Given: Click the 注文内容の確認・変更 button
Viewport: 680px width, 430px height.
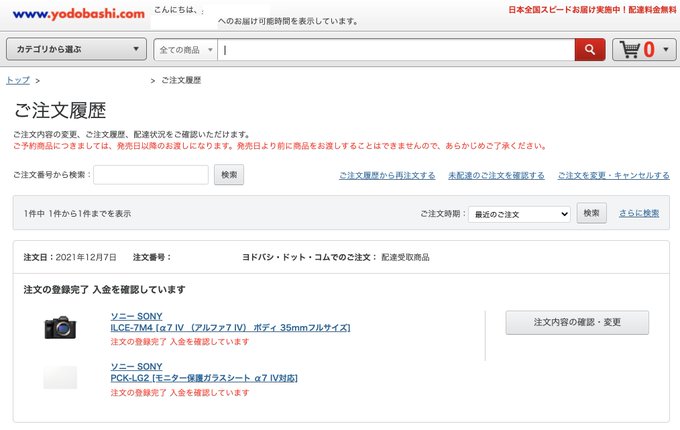Looking at the screenshot, I should coord(577,322).
